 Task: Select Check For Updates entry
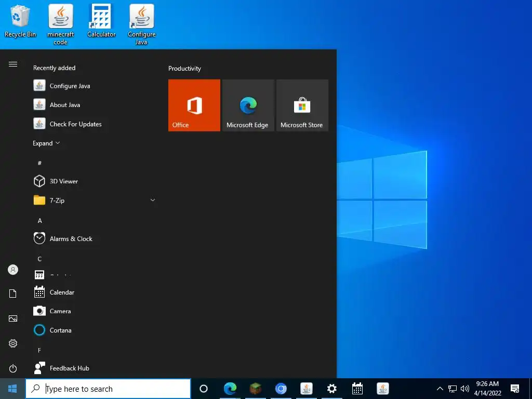(95, 124)
